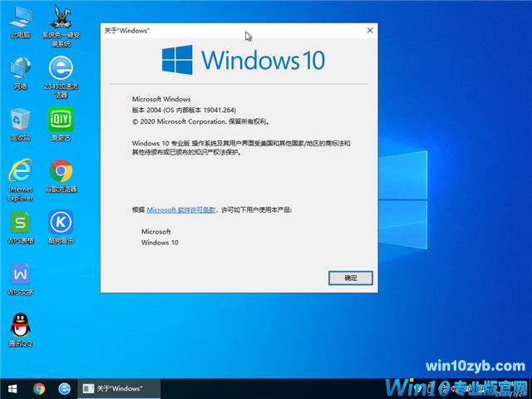Click the Windows Start button

[x=12, y=388]
